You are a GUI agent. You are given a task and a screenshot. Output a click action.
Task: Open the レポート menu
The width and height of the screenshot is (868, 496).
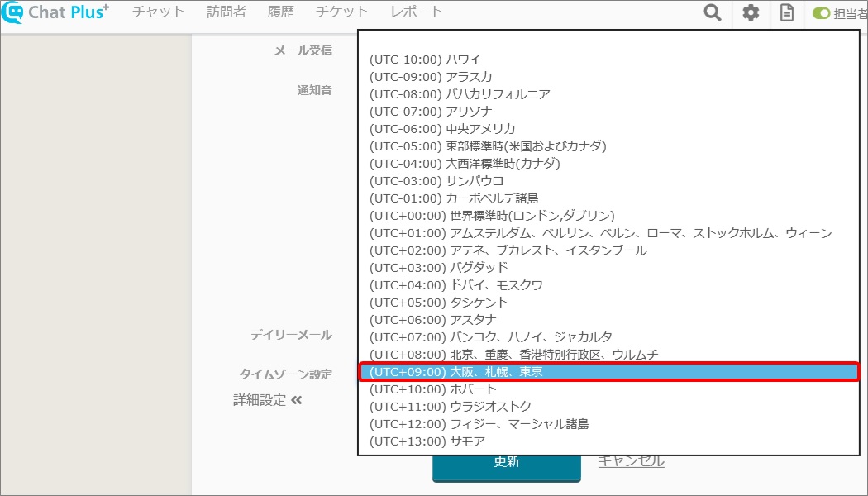417,12
